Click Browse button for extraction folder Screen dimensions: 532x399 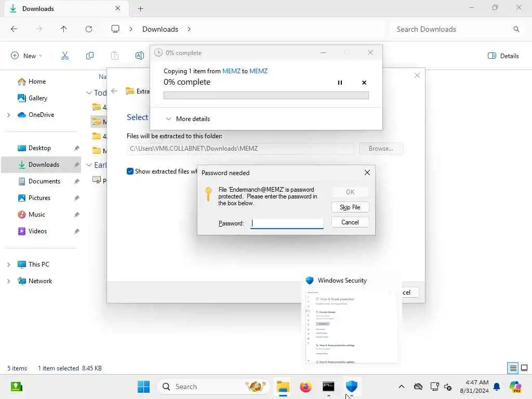381,149
